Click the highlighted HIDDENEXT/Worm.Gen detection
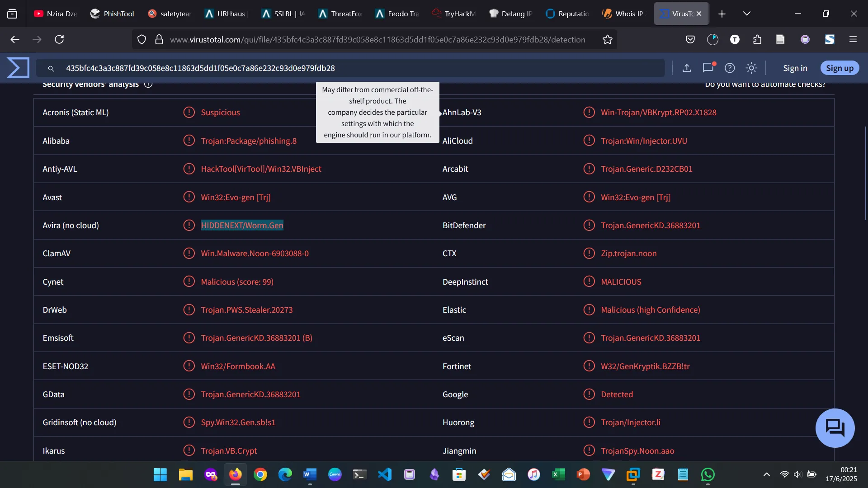 [242, 225]
